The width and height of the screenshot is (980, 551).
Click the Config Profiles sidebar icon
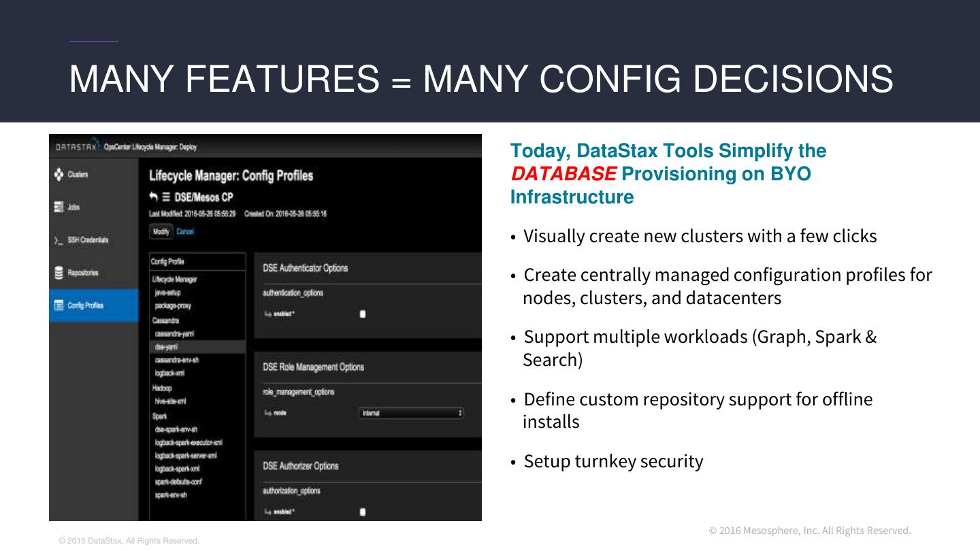click(59, 305)
